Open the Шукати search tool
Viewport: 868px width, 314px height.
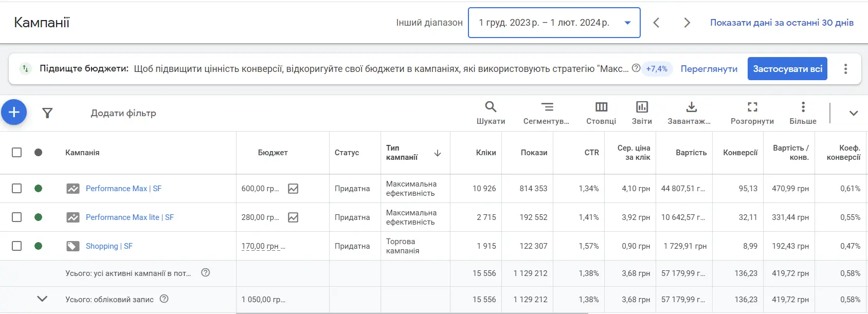tap(491, 113)
